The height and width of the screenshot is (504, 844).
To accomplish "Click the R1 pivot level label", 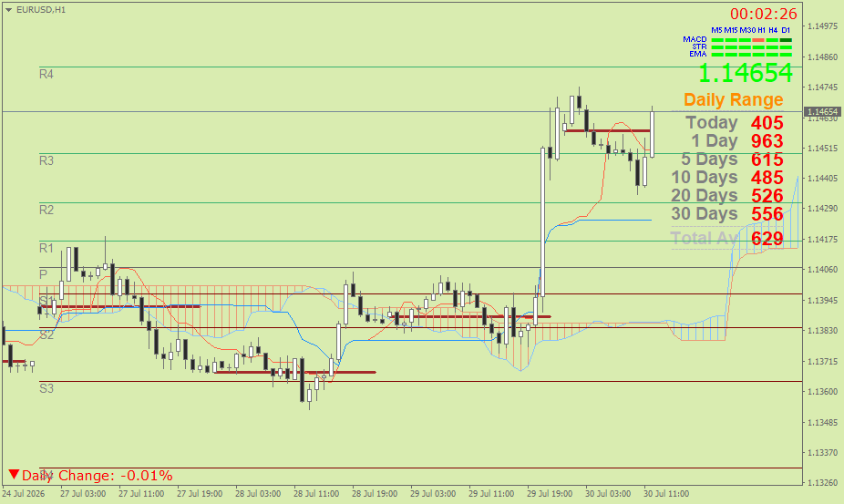I will tap(46, 248).
